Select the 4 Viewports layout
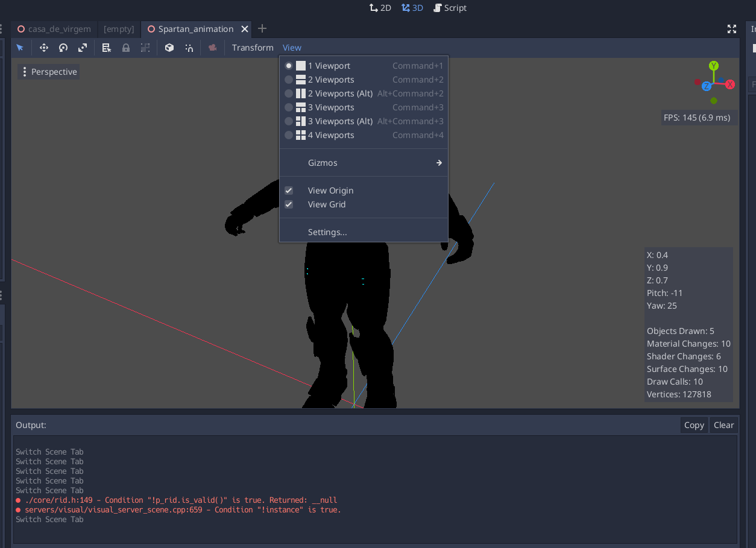The width and height of the screenshot is (756, 548). 330,135
